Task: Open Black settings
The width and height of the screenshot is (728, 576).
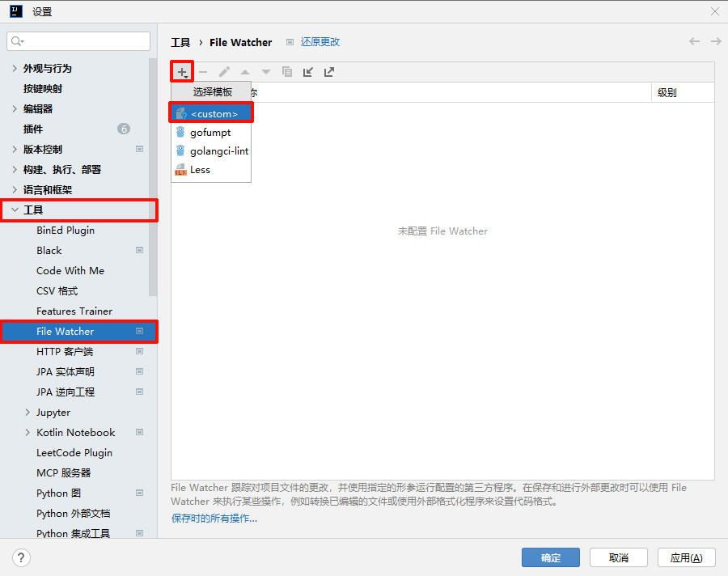Action: 49,250
